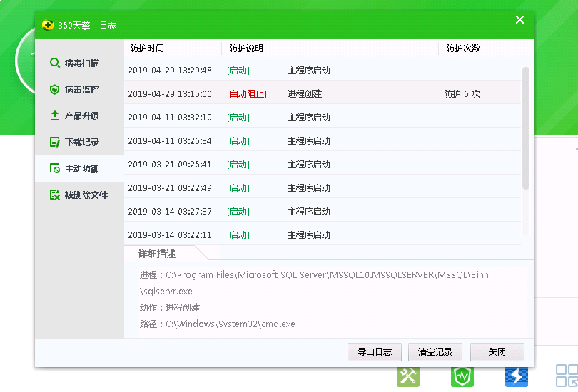Click the 病毒监控 shield icon in sidebar
Viewport: 578px width, 392px height.
click(54, 90)
